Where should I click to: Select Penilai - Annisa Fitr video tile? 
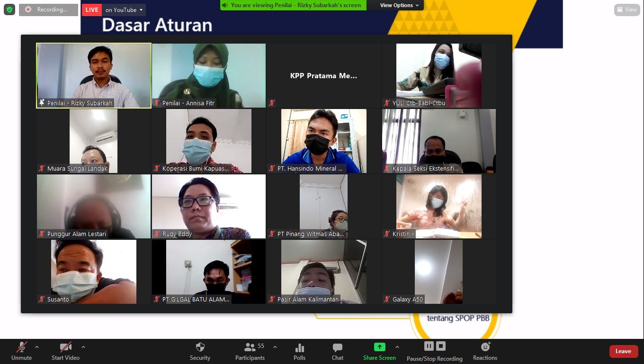pyautogui.click(x=209, y=76)
